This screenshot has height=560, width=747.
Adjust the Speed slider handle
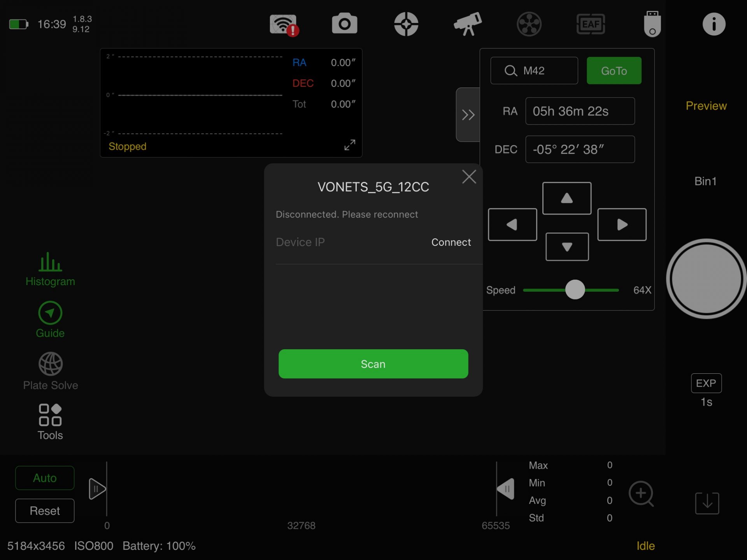[x=575, y=290]
